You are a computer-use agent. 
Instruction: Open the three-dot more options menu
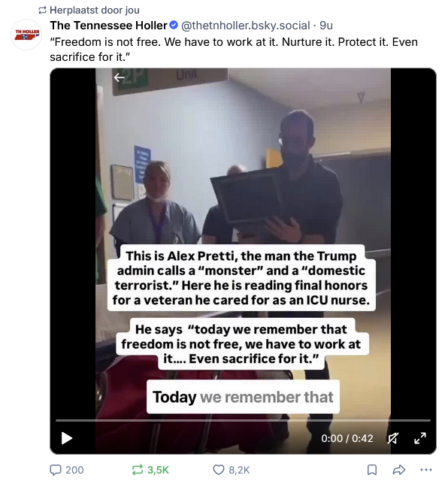point(425,470)
